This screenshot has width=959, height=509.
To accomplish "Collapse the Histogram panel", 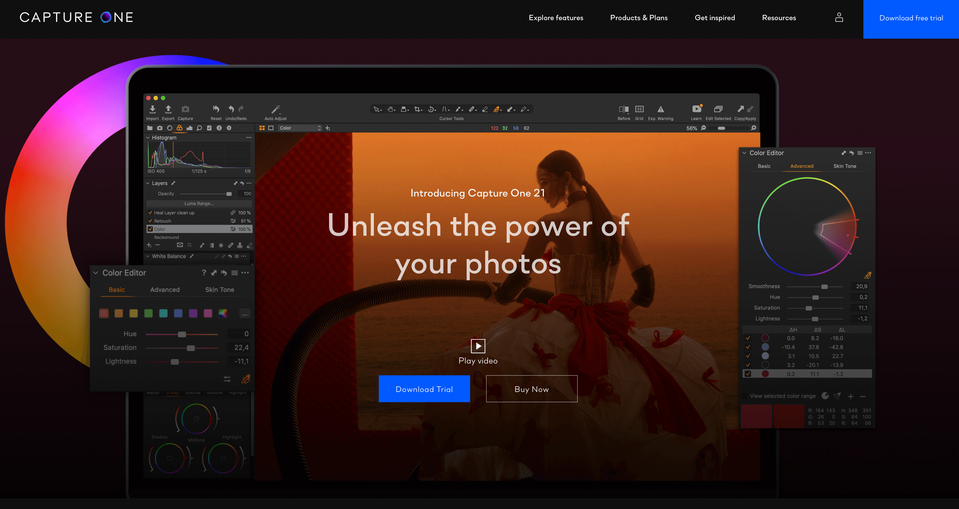I will point(148,138).
